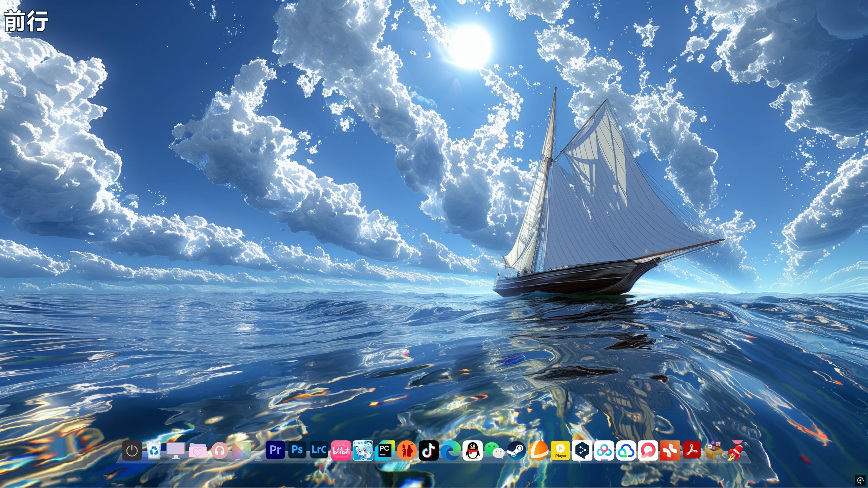Launch Adobe Acrobat PDF reader

pos(692,451)
